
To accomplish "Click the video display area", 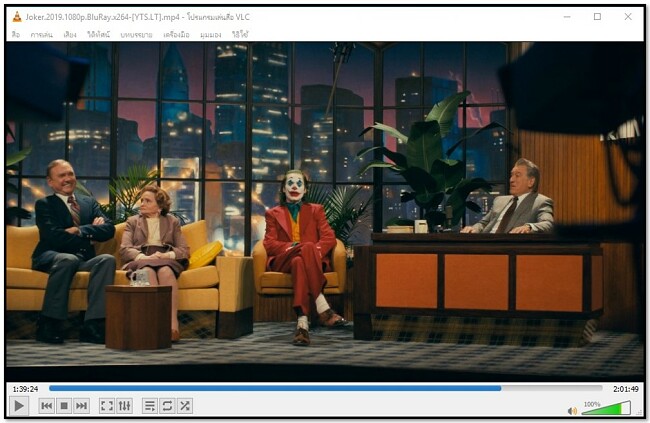I will pos(325,212).
